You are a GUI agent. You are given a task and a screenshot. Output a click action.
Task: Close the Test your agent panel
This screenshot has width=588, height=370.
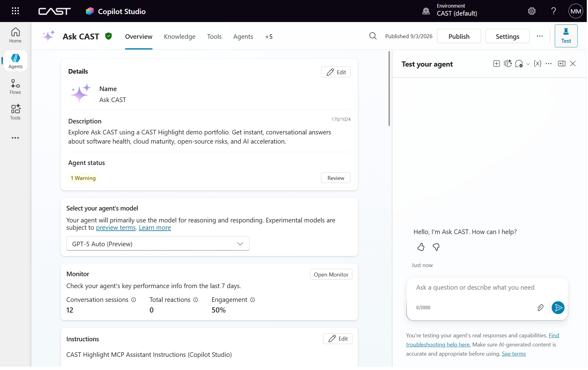573,64
